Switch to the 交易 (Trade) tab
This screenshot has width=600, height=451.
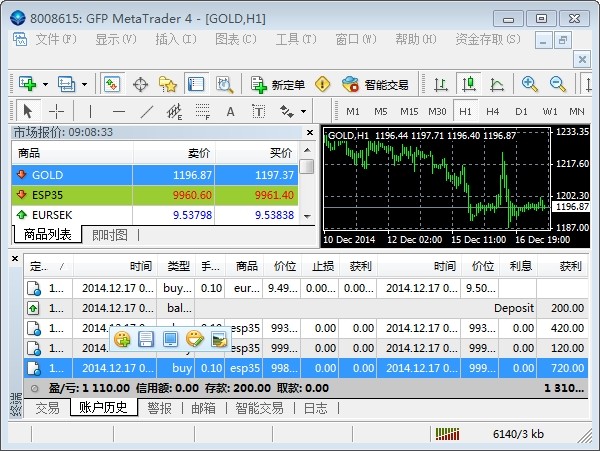47,408
